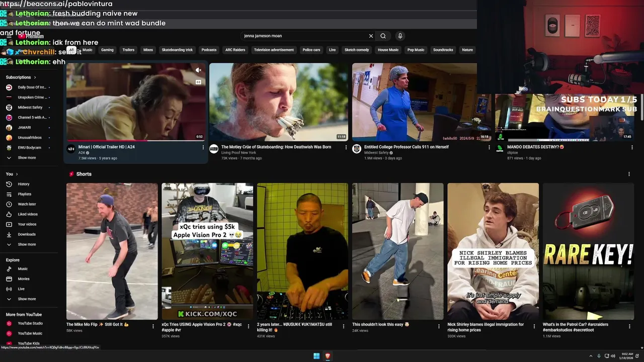Select the Sketch comedy chip

[357, 50]
